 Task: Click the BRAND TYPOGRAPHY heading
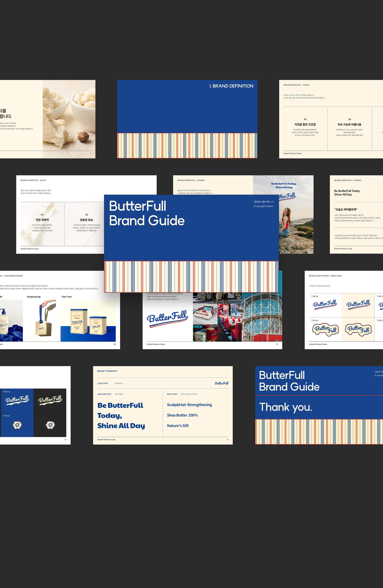[x=107, y=371]
